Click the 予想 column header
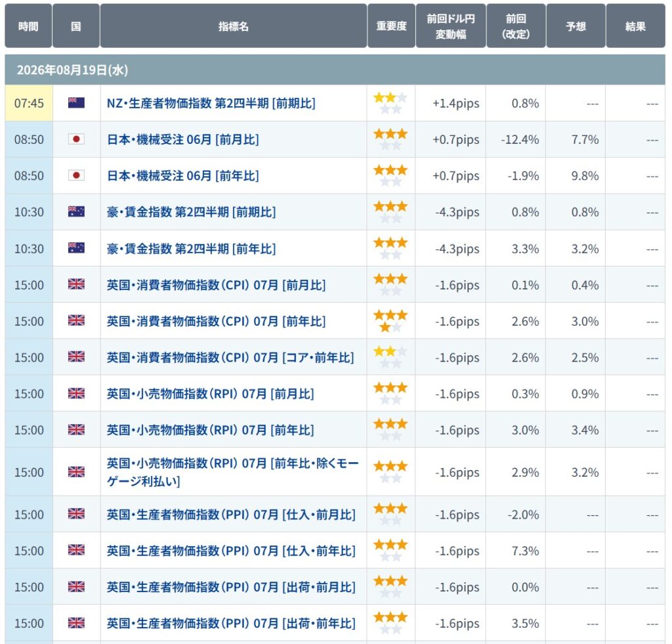672x644 pixels. (576, 26)
